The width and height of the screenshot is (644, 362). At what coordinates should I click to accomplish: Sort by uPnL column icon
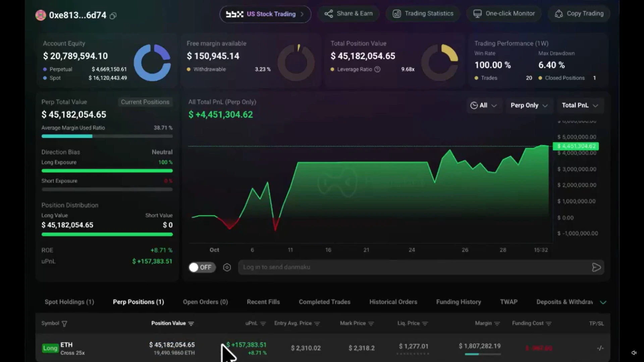pos(263,324)
